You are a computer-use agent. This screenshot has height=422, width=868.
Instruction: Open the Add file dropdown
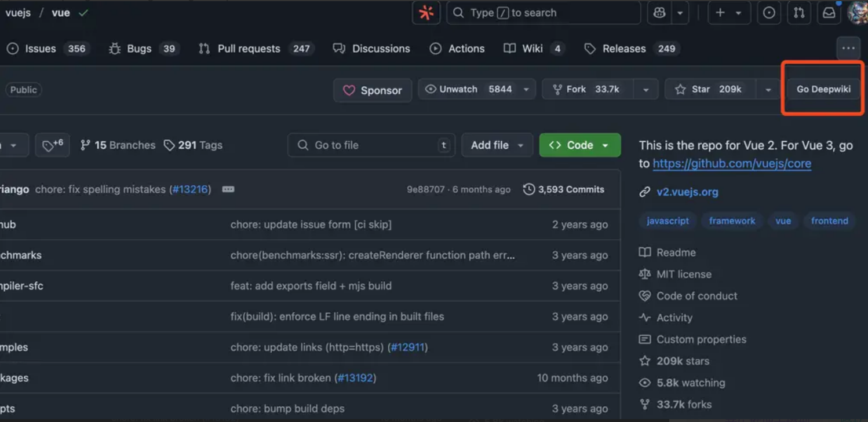click(x=497, y=145)
